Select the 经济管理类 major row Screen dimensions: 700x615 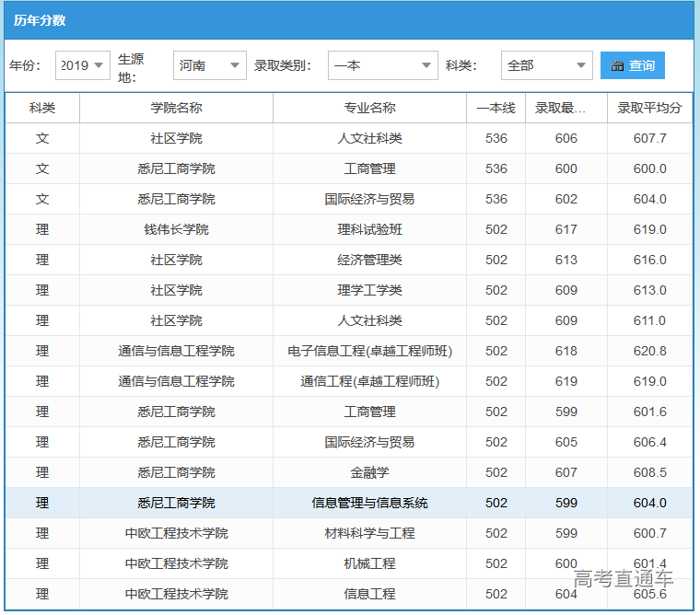(x=369, y=260)
